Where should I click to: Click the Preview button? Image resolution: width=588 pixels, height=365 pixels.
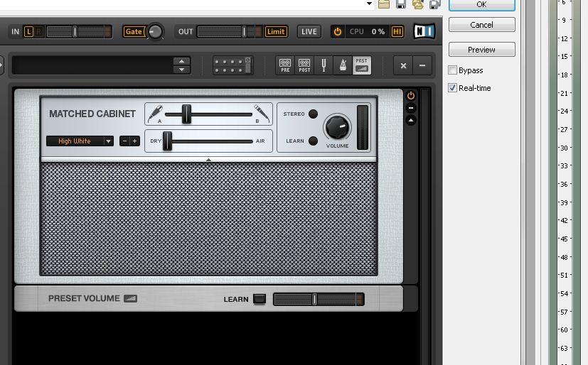click(482, 50)
